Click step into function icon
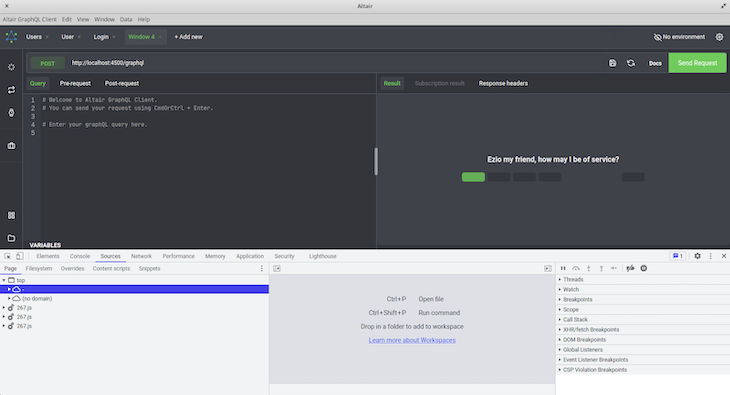Image resolution: width=730 pixels, height=395 pixels. tap(588, 269)
